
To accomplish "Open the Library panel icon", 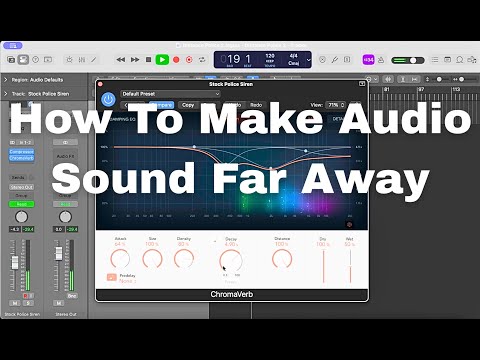I will [11, 60].
